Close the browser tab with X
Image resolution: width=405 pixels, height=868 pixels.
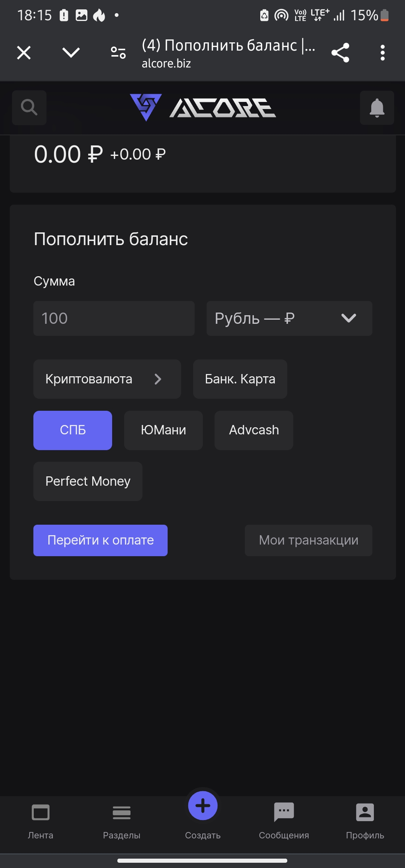click(x=24, y=52)
